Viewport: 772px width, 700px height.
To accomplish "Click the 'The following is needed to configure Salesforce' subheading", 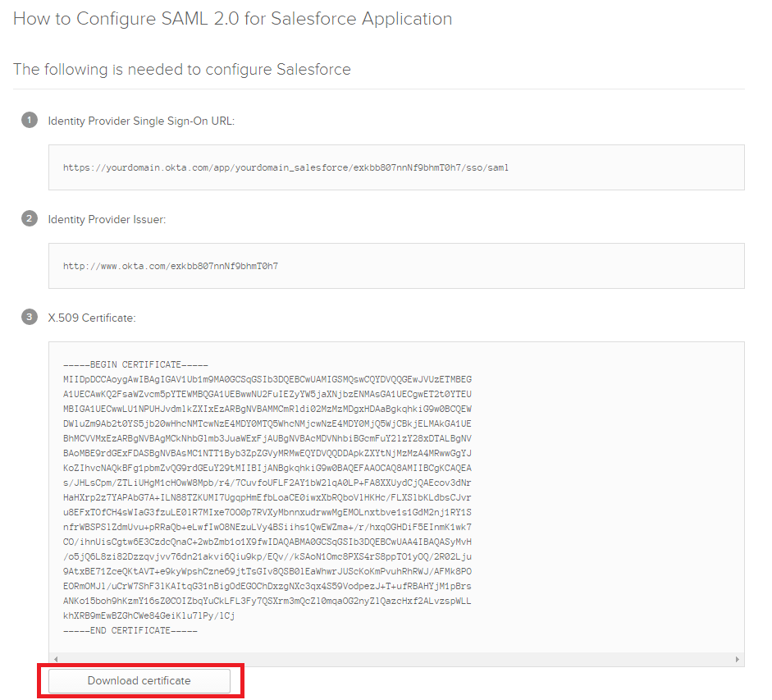I will (x=181, y=70).
